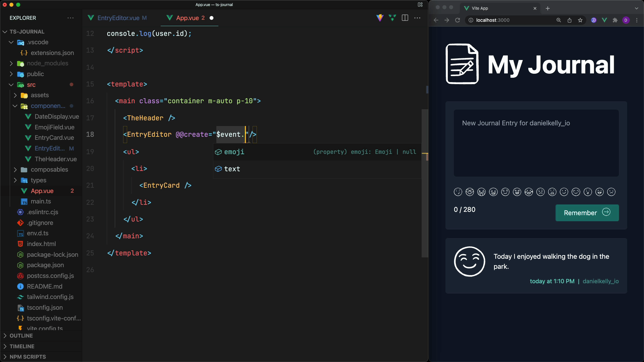Click the Vite extension icon in editor toolbar
The width and height of the screenshot is (644, 362).
click(380, 18)
